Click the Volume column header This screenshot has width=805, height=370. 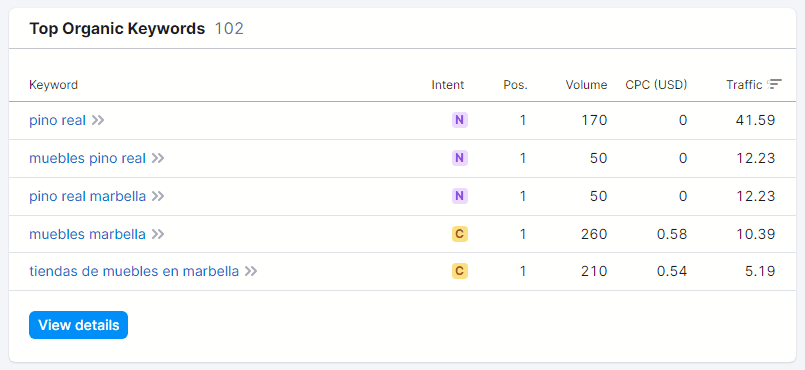click(586, 85)
